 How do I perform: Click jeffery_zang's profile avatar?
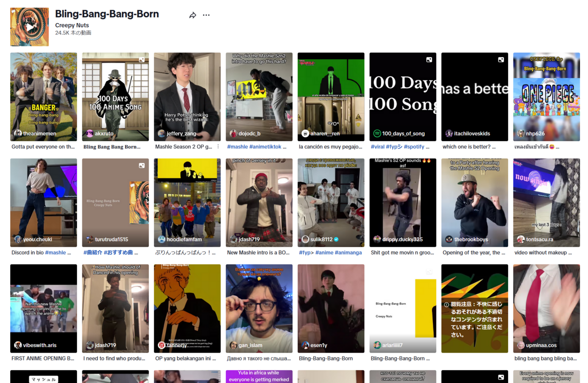click(x=162, y=133)
